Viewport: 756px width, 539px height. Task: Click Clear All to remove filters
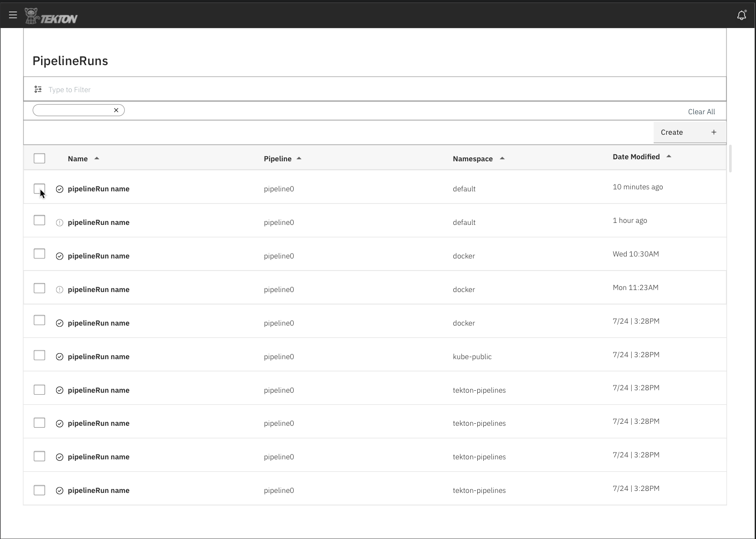point(701,111)
